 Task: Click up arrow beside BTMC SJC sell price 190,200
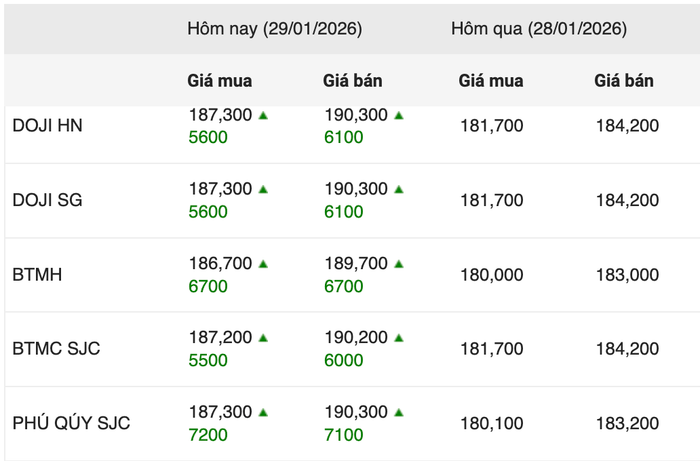coord(399,338)
